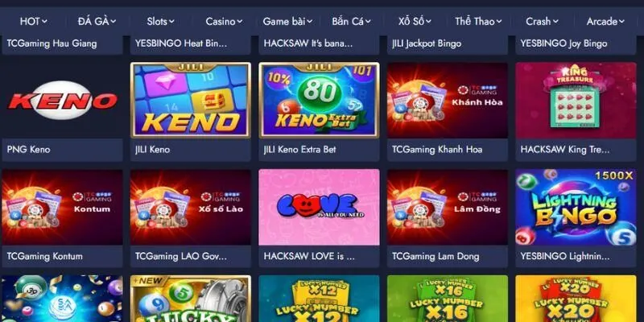Click the TCGaming Lam Dong title link
The height and width of the screenshot is (322, 644).
(436, 256)
